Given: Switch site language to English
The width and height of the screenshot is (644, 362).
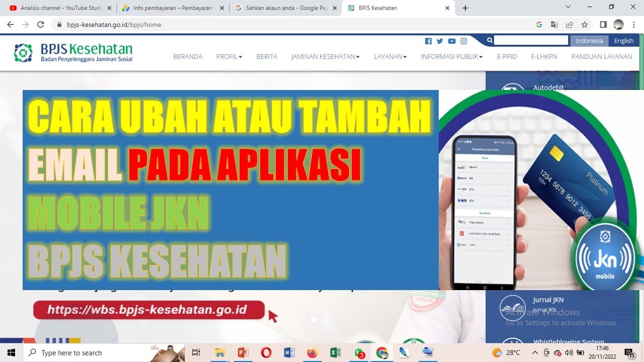Looking at the screenshot, I should (624, 41).
